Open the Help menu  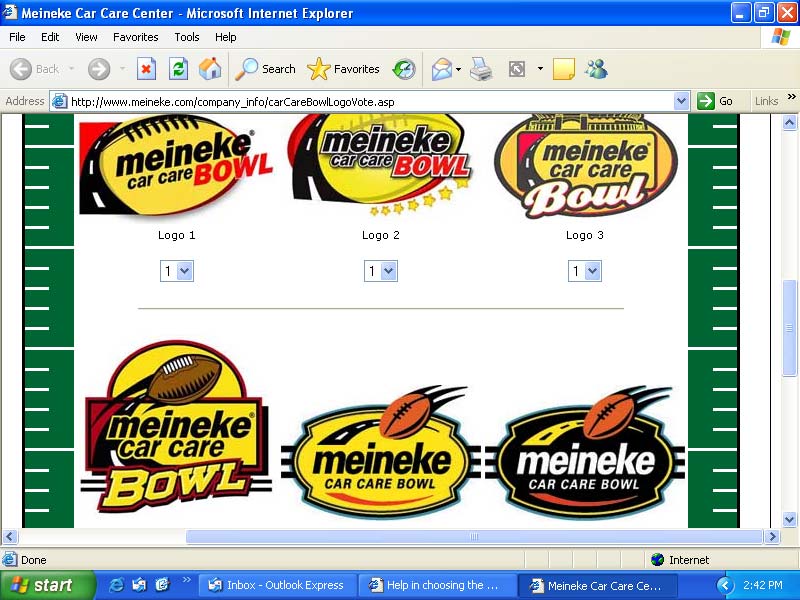(226, 37)
